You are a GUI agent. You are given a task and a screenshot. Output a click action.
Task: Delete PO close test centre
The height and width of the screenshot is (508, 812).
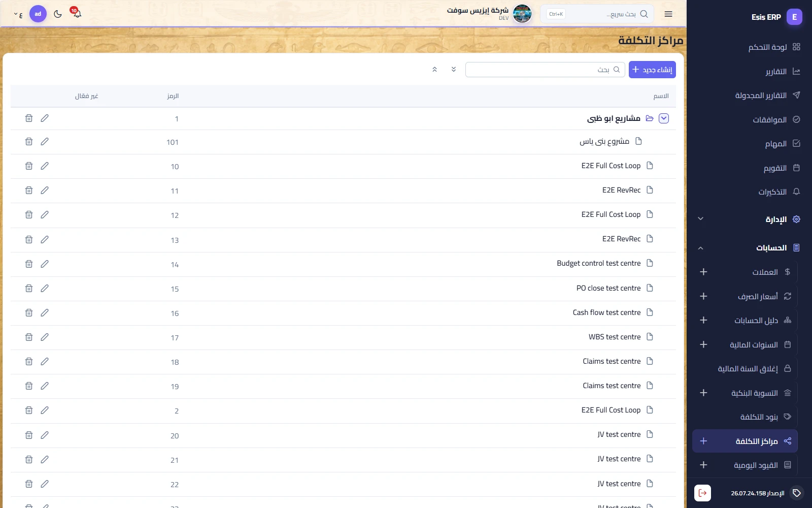(x=29, y=288)
